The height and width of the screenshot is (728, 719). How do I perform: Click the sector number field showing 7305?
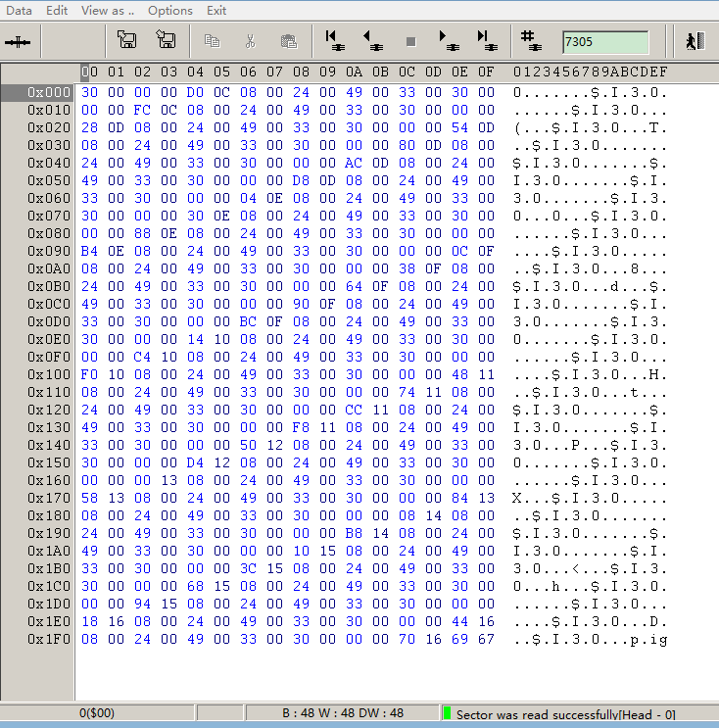[x=605, y=42]
